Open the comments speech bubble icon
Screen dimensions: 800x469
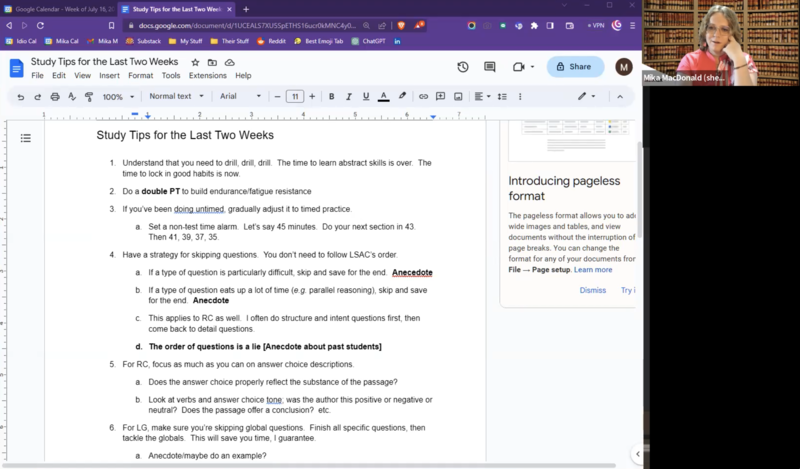click(490, 67)
